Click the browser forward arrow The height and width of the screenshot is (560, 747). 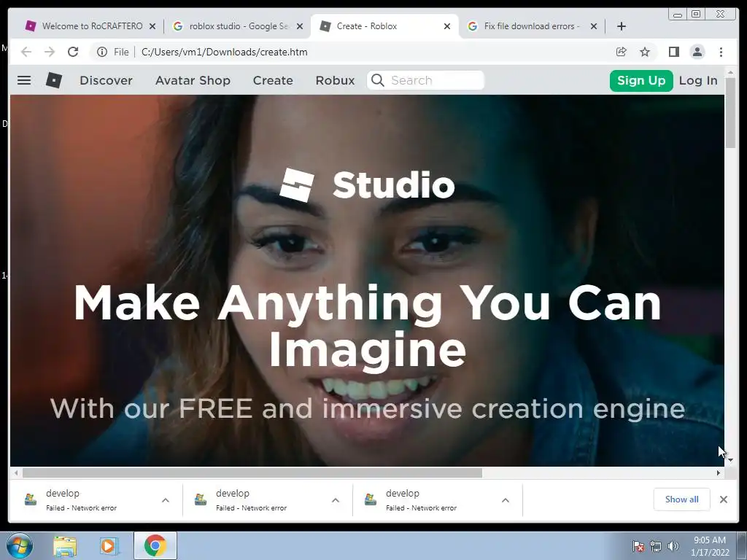point(50,52)
